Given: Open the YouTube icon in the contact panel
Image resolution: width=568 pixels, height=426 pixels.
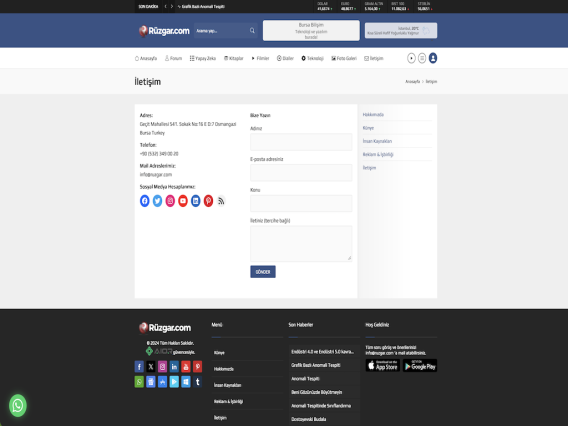Looking at the screenshot, I should (x=183, y=201).
